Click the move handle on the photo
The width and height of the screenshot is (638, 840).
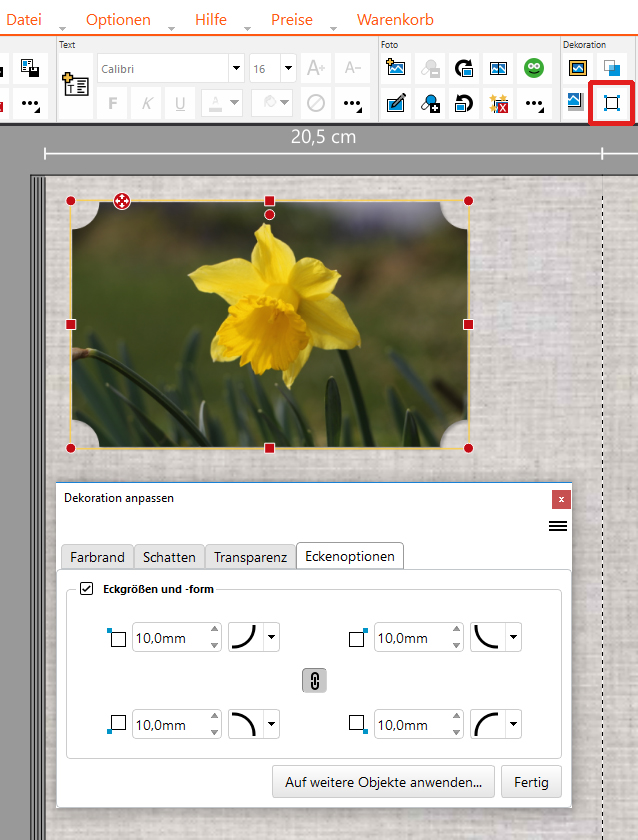[122, 202]
